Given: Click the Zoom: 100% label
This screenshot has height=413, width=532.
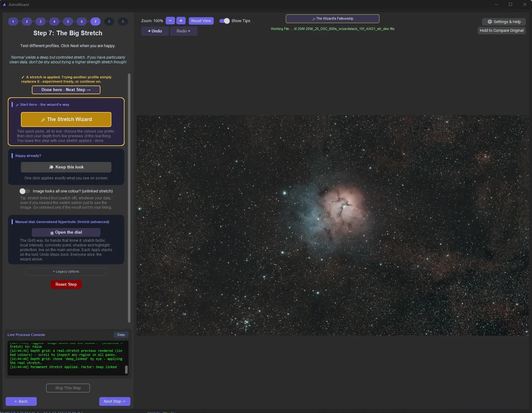Looking at the screenshot, I should coord(152,21).
